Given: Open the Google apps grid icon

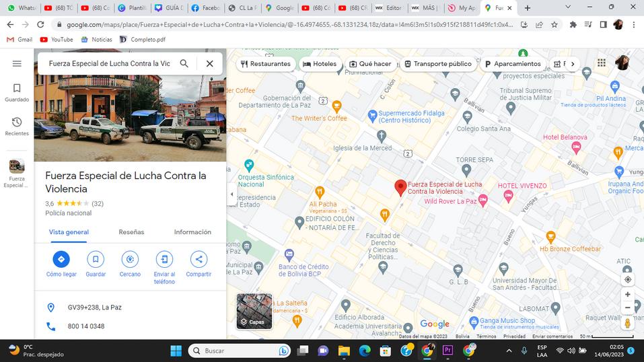Looking at the screenshot, I should [x=602, y=63].
